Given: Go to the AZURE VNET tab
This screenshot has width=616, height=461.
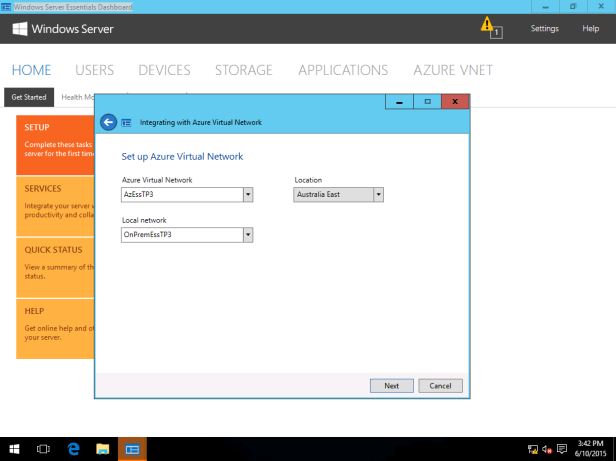Looking at the screenshot, I should tap(452, 70).
